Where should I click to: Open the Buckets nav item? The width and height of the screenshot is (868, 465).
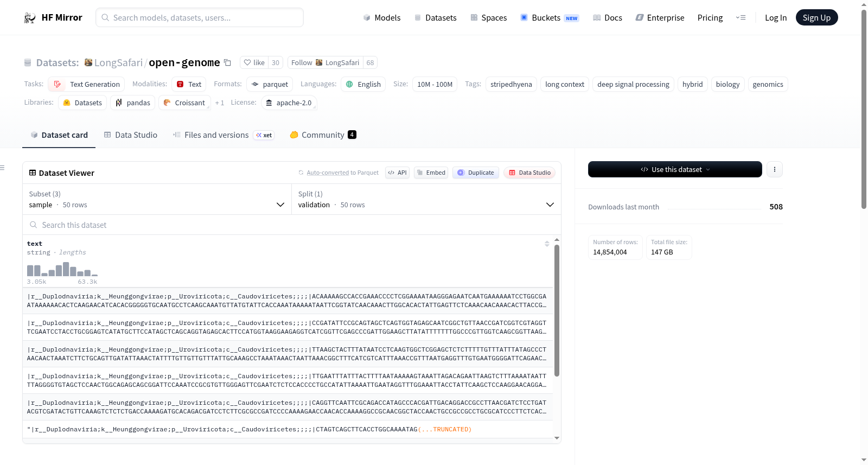(550, 18)
